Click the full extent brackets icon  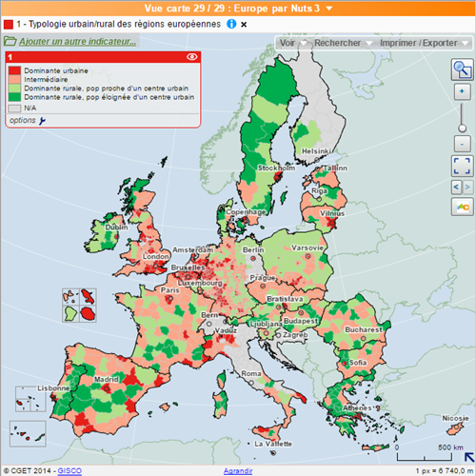462,166
